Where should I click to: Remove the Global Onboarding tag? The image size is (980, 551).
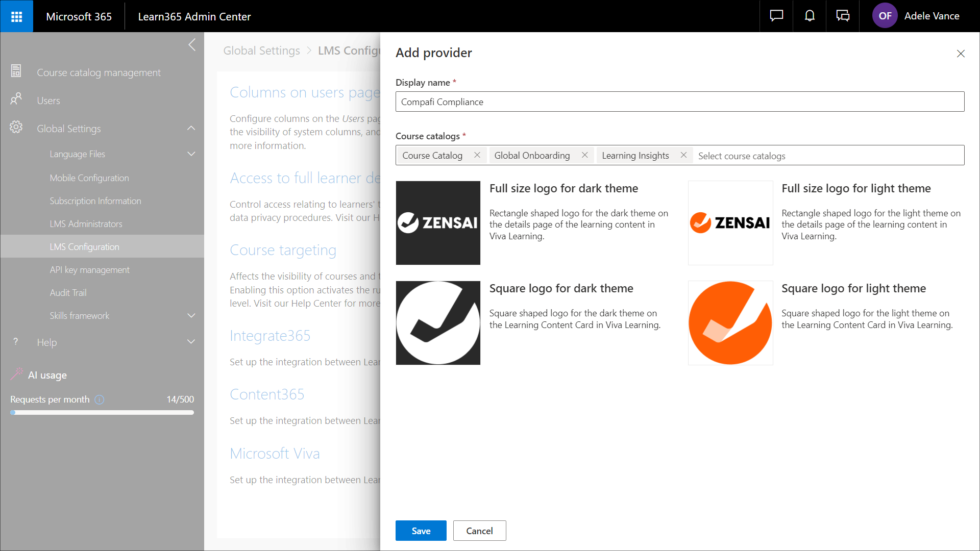coord(585,155)
